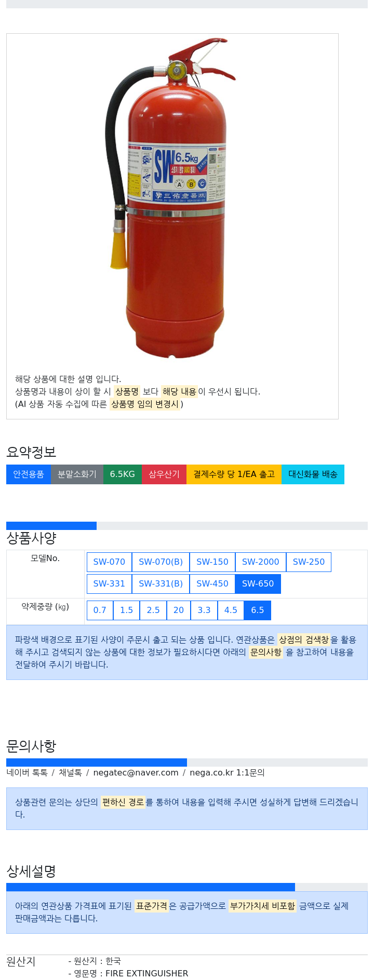The width and height of the screenshot is (374, 980).
Task: Click the 6.5KG green tag
Action: (123, 474)
